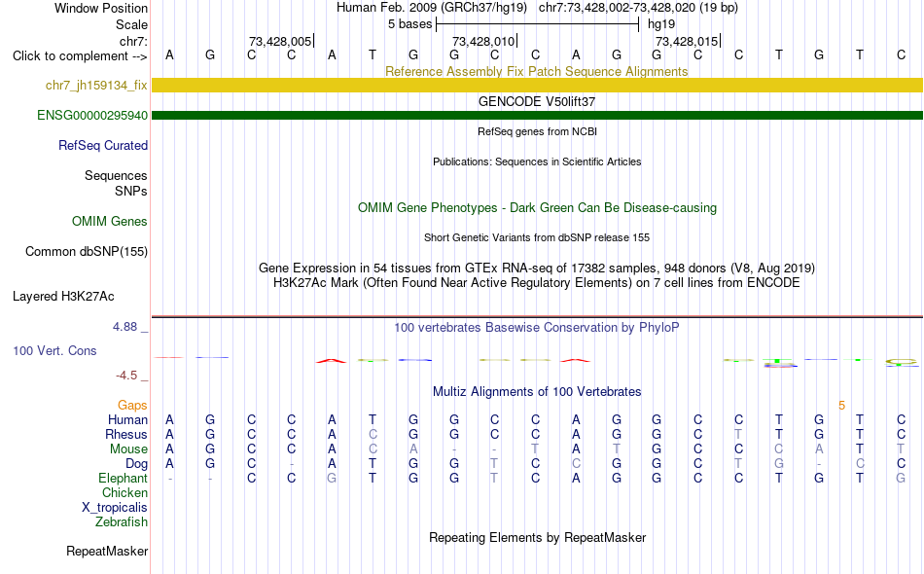
Task: Click the 100 Vert. Cons label
Action: coord(54,350)
